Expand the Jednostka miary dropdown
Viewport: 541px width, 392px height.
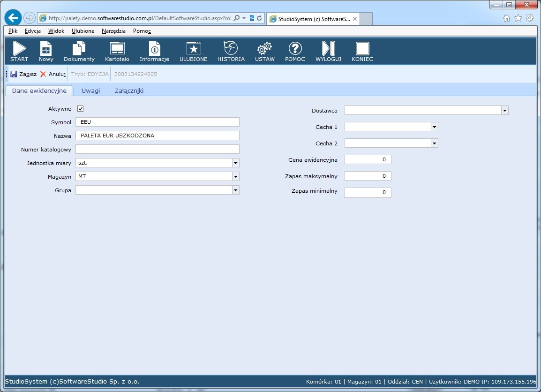point(236,163)
